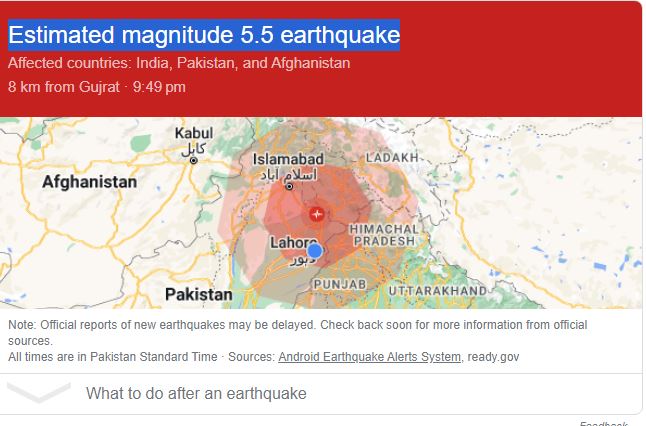646x426 pixels.
Task: Click the blue location dot near Lahore
Action: click(x=315, y=250)
